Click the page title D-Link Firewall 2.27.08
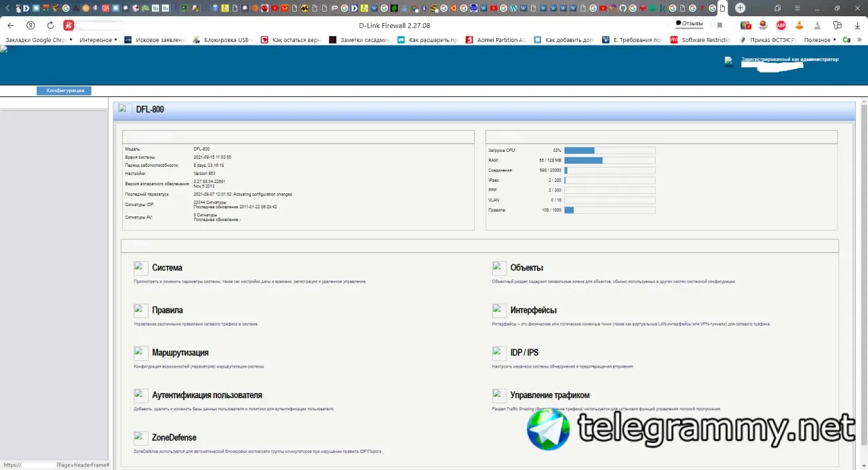This screenshot has width=868, height=470. [395, 25]
